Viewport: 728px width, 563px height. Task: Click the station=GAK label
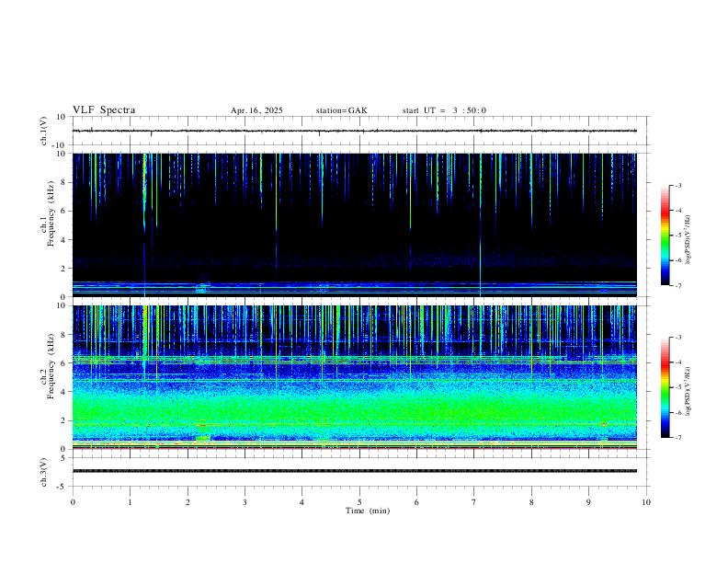(x=341, y=110)
